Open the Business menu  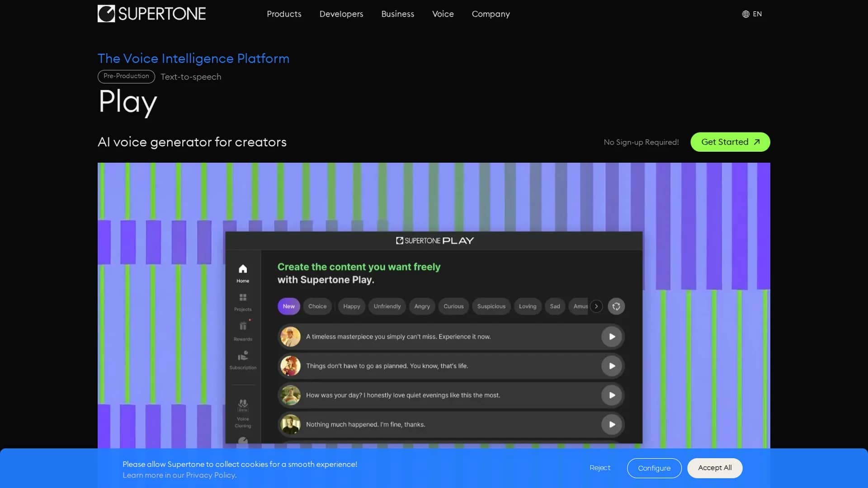pos(397,14)
